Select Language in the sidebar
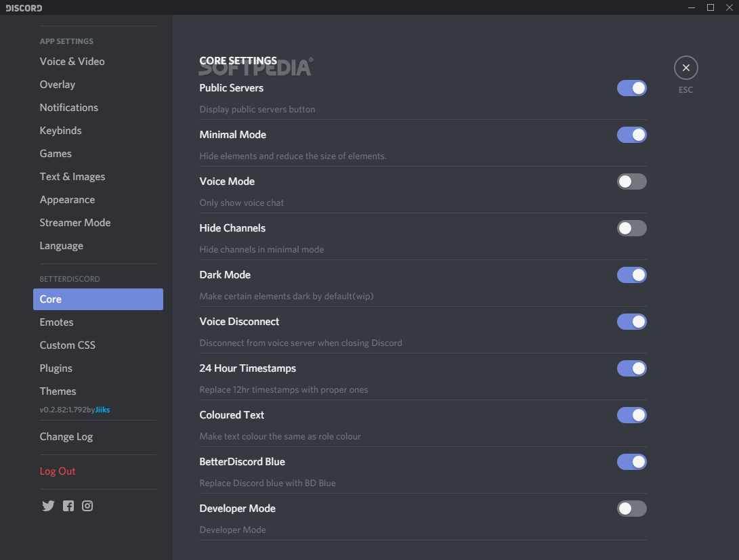Screen dimensions: 739x560 click(98, 246)
